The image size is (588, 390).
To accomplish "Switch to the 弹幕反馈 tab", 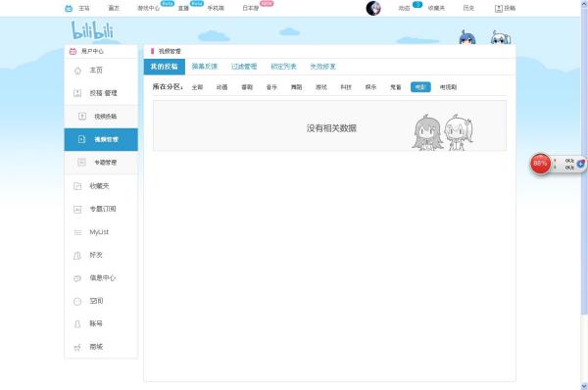I will click(205, 67).
